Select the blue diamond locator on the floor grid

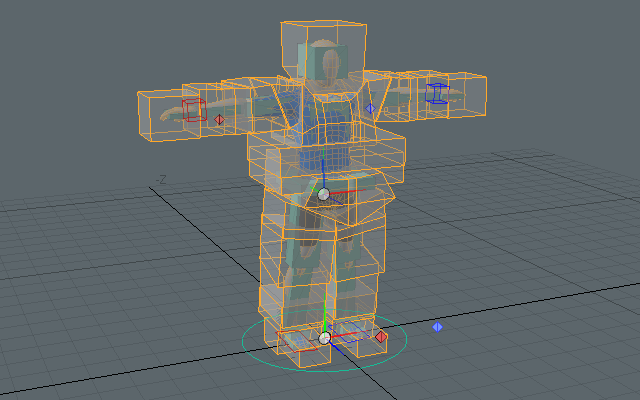coord(437,326)
